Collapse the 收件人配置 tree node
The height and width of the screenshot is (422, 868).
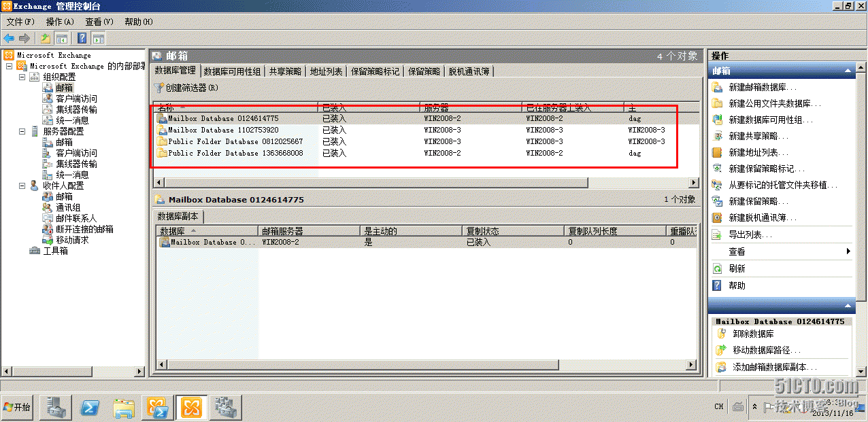pyautogui.click(x=22, y=186)
